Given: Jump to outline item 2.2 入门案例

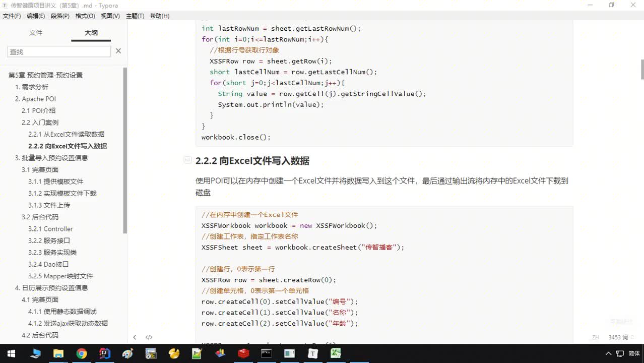Looking at the screenshot, I should tap(40, 123).
